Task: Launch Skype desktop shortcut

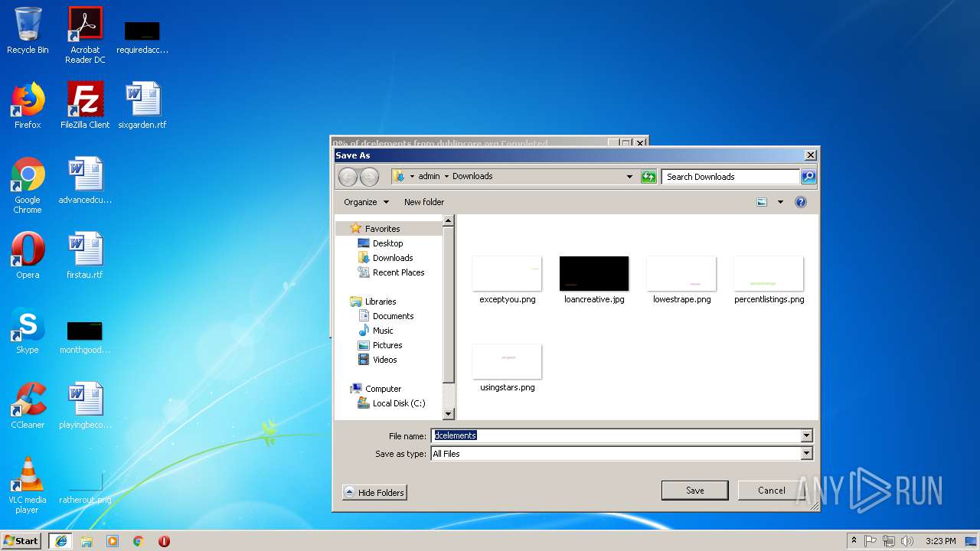Action: [28, 331]
